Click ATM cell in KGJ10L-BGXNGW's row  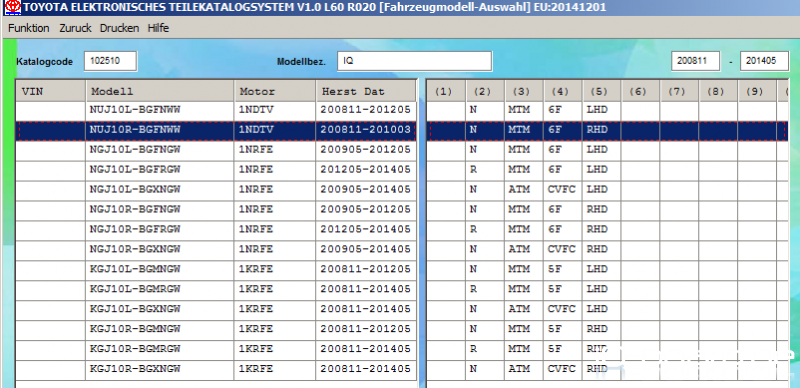(x=524, y=309)
